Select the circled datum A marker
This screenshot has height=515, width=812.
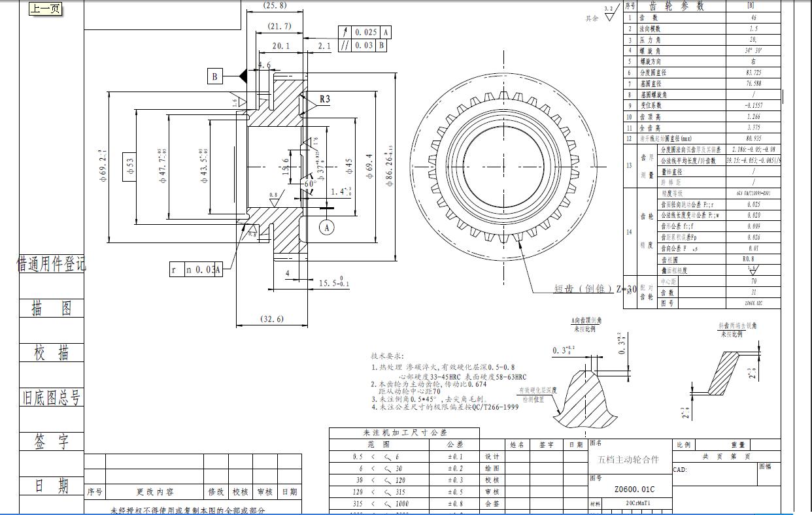326,227
